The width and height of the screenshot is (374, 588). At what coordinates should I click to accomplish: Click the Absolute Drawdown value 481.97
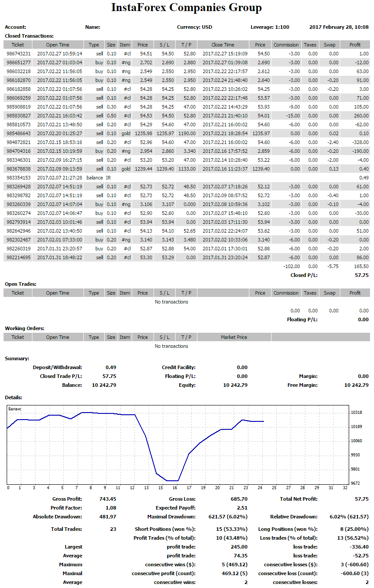click(x=107, y=517)
